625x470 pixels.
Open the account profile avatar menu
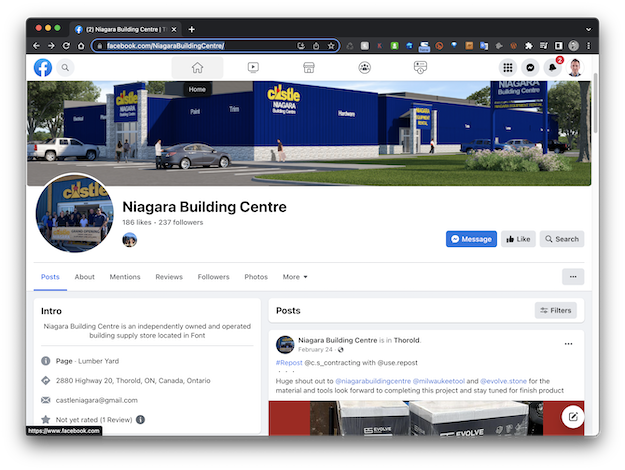(575, 68)
